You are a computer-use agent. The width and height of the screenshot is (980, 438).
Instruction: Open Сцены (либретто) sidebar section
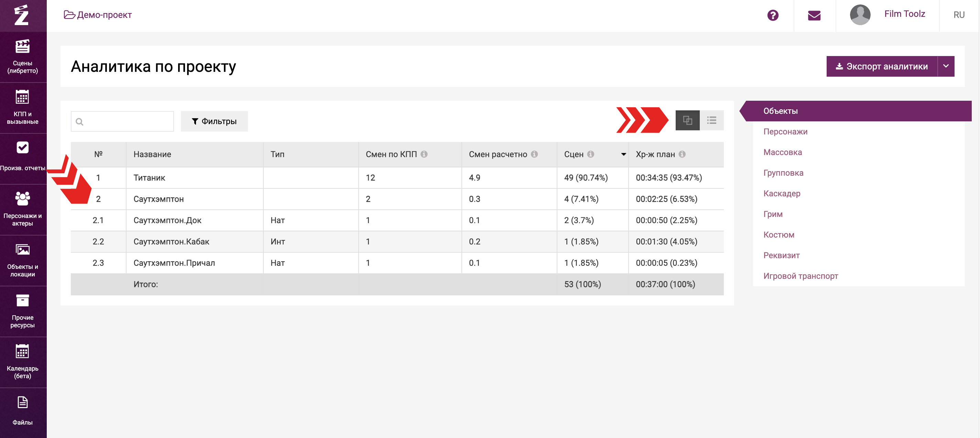(22, 57)
